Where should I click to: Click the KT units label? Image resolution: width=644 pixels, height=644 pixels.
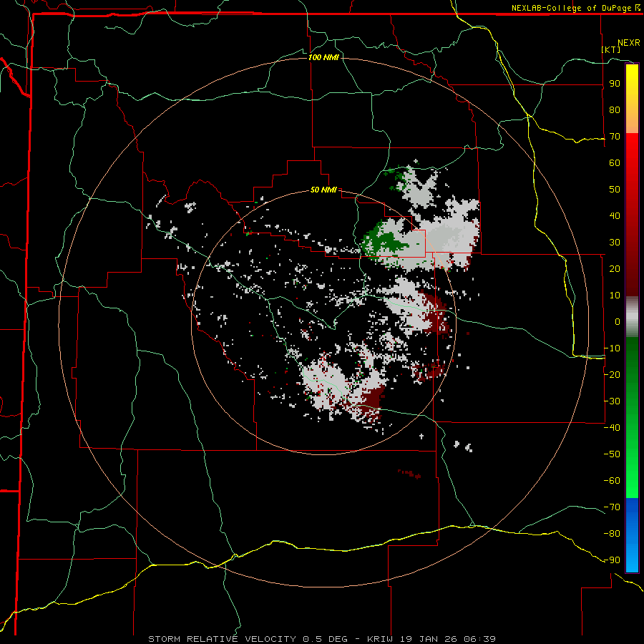[x=611, y=49]
